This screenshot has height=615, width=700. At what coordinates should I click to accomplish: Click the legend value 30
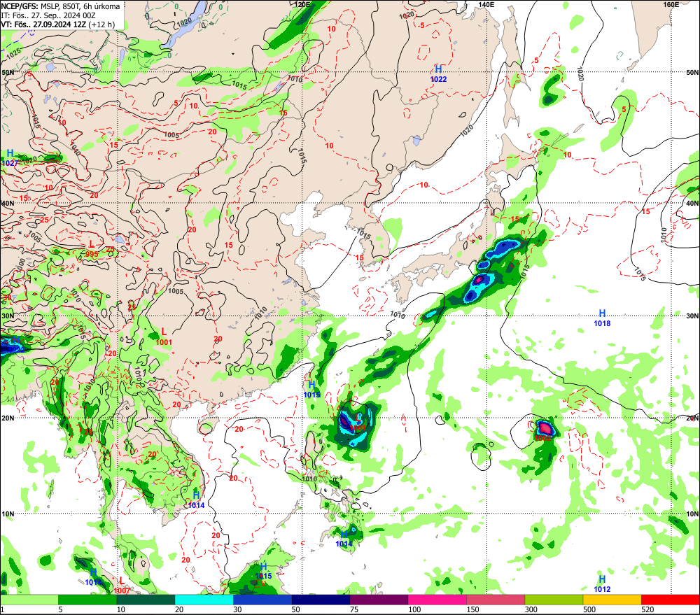coord(237,609)
